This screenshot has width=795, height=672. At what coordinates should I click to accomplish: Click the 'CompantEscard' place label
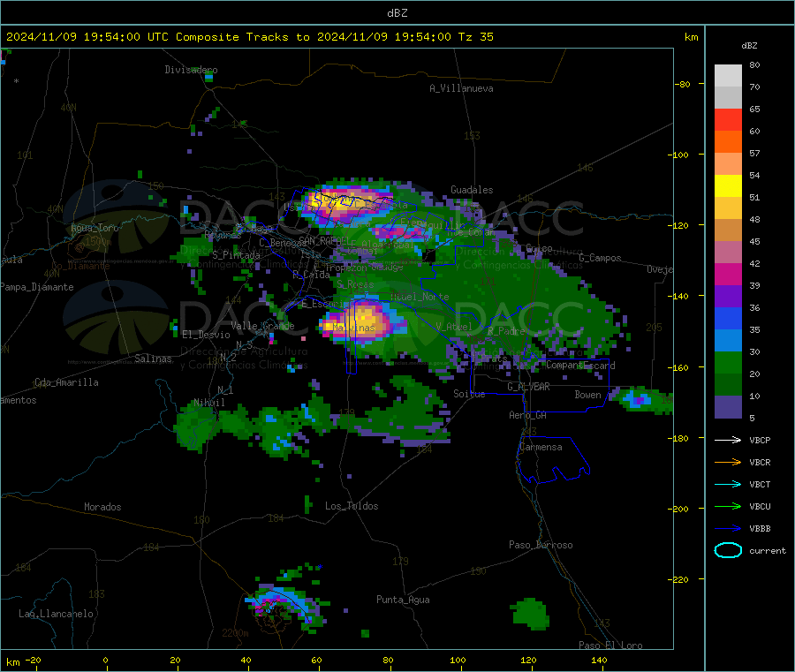pyautogui.click(x=580, y=365)
